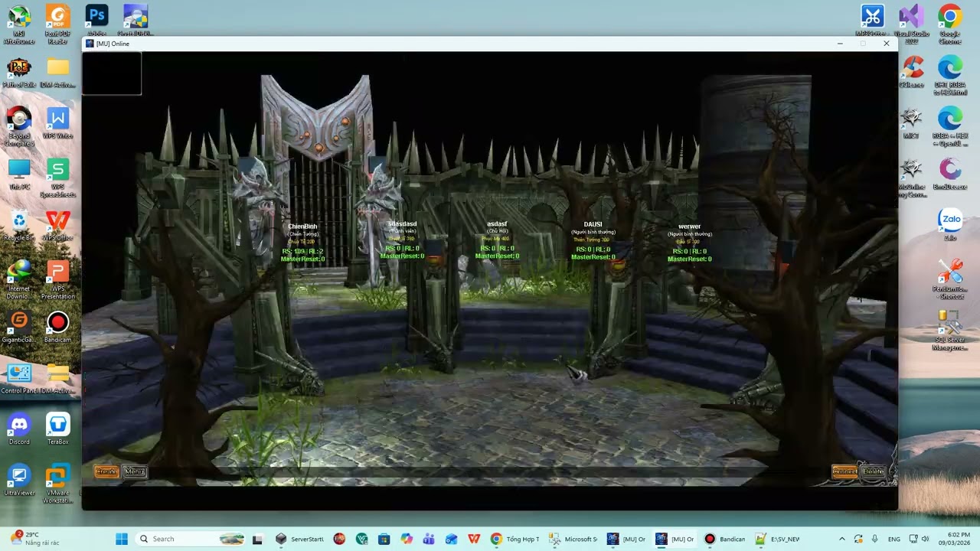Open WPS Spreadsheets desktop icon
Image resolution: width=980 pixels, height=551 pixels.
[x=57, y=176]
